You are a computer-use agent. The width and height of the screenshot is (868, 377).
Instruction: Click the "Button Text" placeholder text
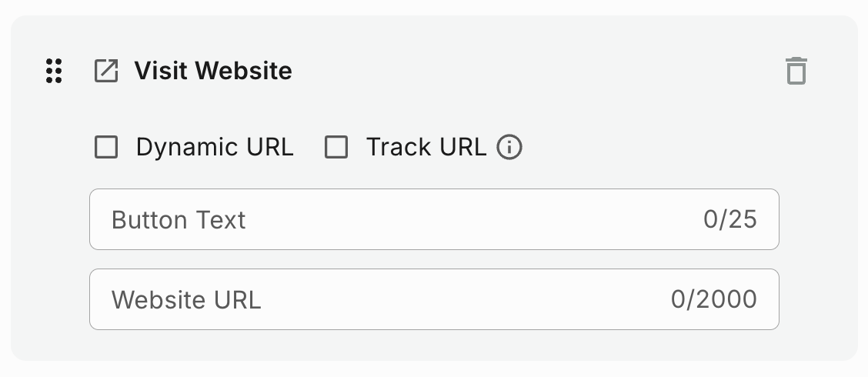point(179,220)
